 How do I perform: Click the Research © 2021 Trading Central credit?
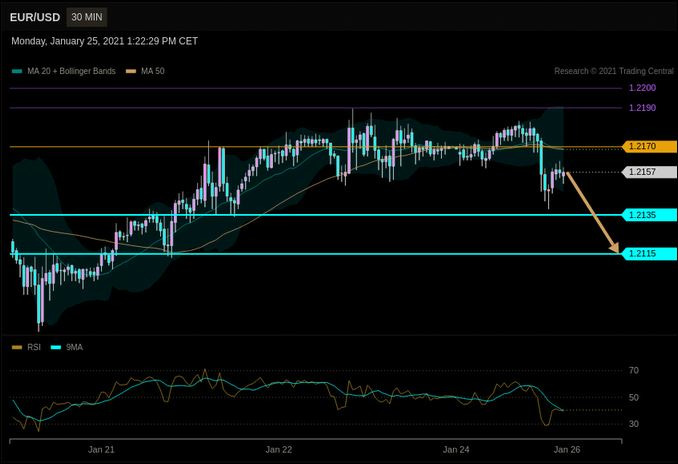pyautogui.click(x=614, y=71)
